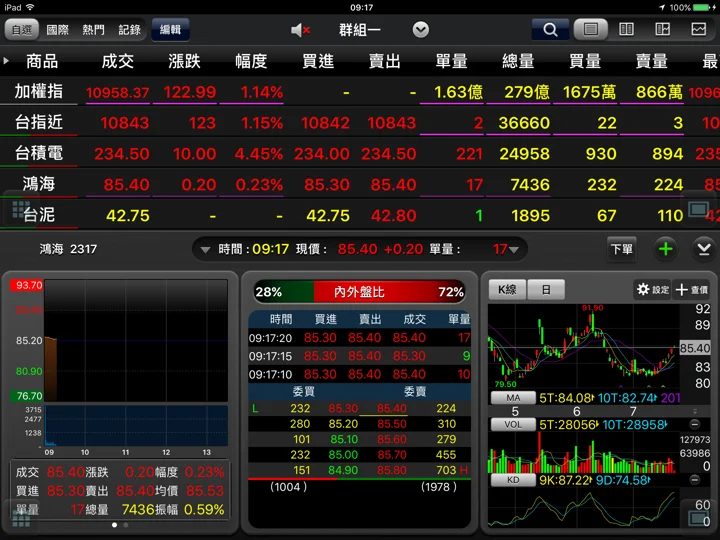Select the 鴻海 stock row

click(x=360, y=184)
